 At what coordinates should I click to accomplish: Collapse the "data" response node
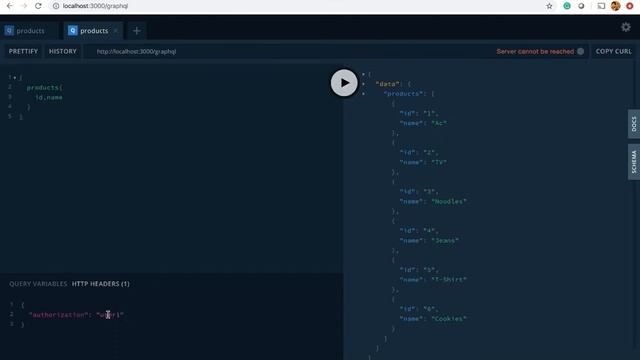pyautogui.click(x=363, y=84)
